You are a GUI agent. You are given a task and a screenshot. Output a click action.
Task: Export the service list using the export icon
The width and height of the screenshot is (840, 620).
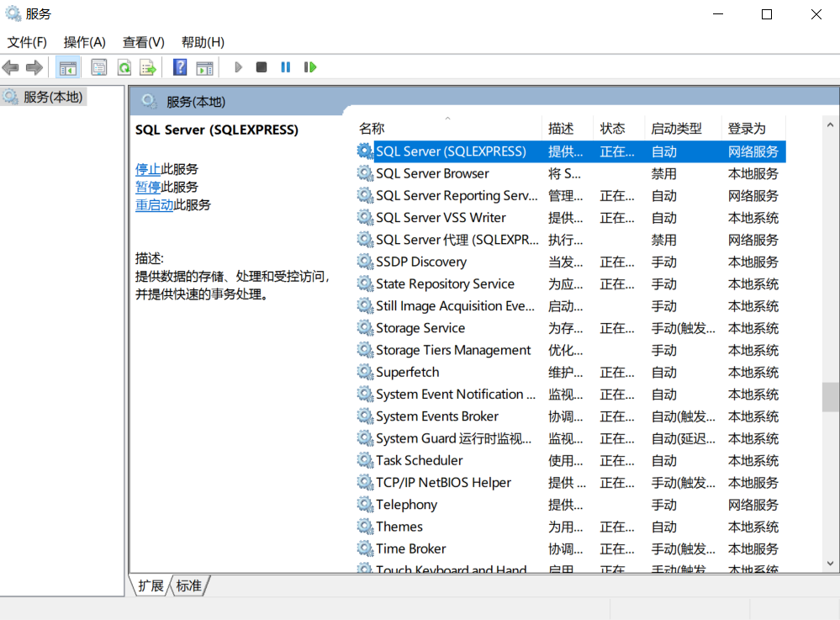pyautogui.click(x=146, y=66)
